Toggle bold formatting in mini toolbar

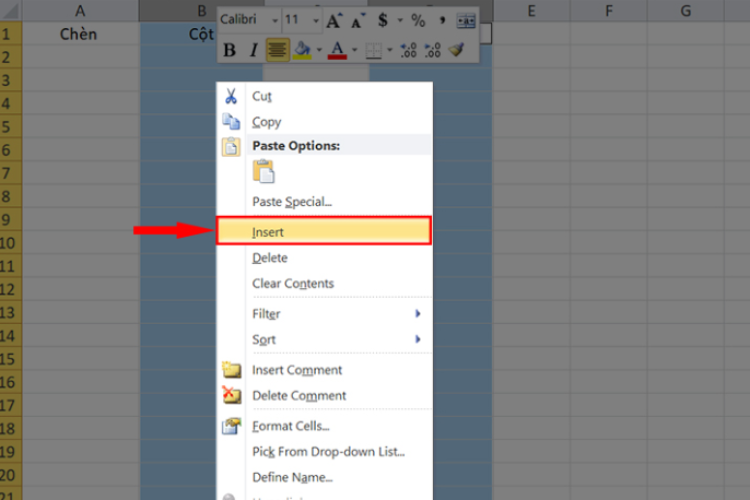tap(230, 50)
